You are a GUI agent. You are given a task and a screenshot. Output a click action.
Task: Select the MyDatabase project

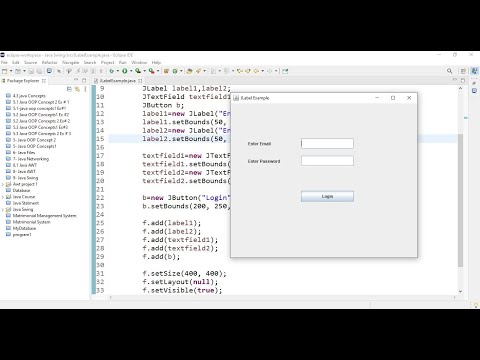(24, 228)
